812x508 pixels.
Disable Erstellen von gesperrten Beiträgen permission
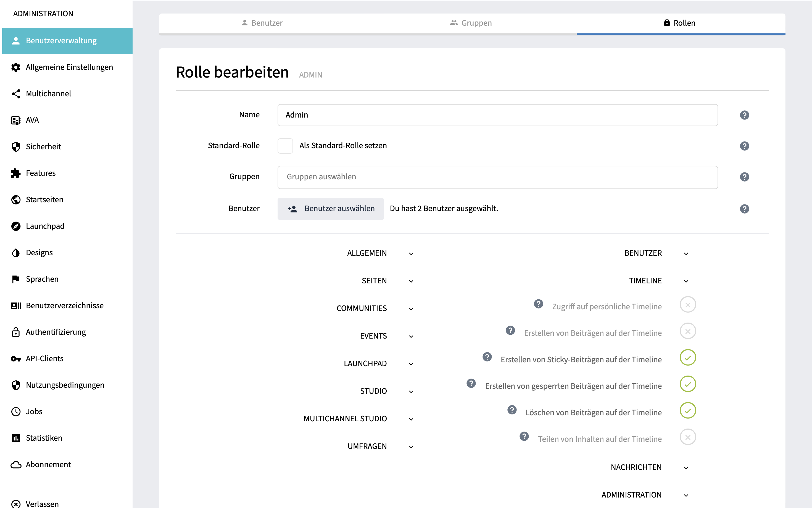coord(688,384)
